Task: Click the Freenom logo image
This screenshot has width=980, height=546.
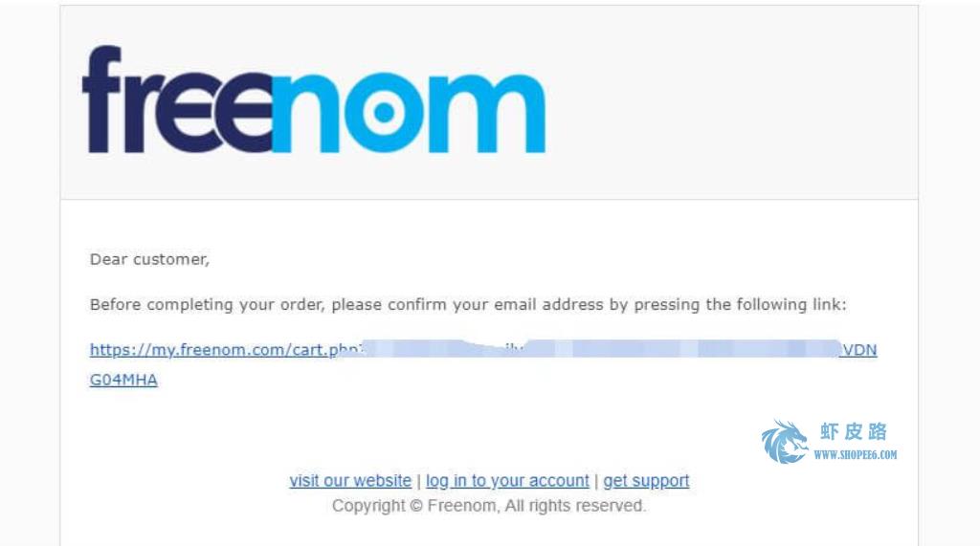Action: (314, 99)
